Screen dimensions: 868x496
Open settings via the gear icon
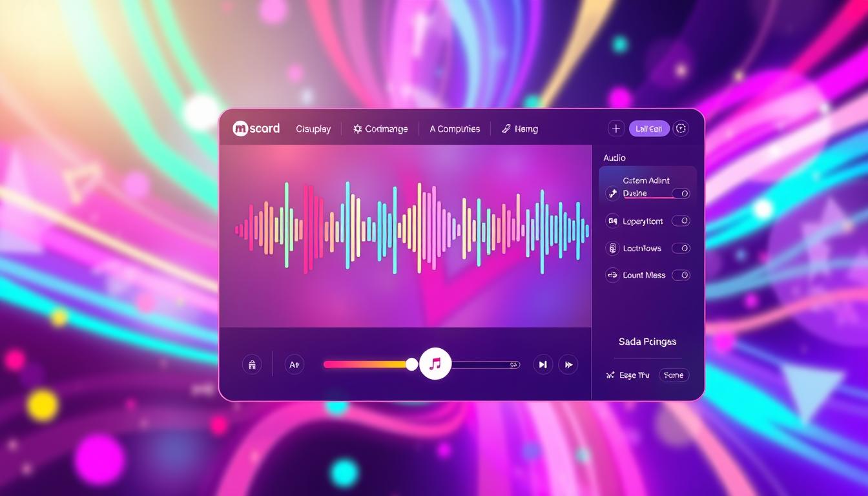click(680, 128)
